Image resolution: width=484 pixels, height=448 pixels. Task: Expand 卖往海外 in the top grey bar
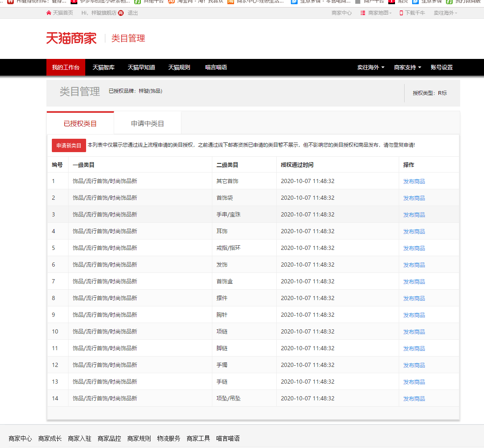446,13
